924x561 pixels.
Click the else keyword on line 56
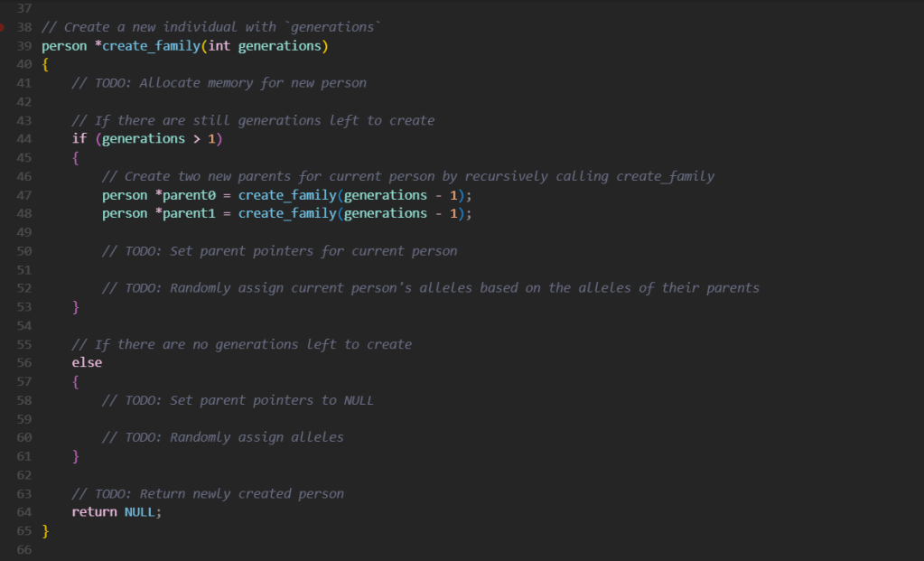click(x=87, y=362)
